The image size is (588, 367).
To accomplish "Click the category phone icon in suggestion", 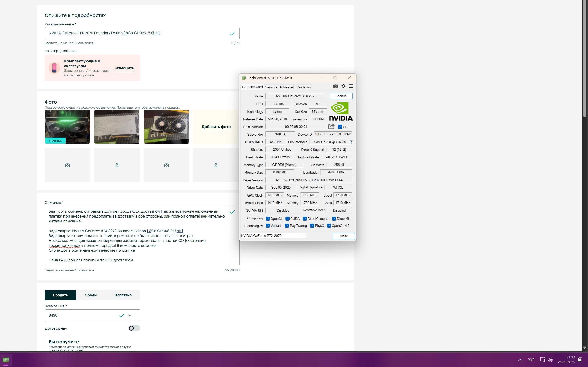I will click(x=54, y=68).
